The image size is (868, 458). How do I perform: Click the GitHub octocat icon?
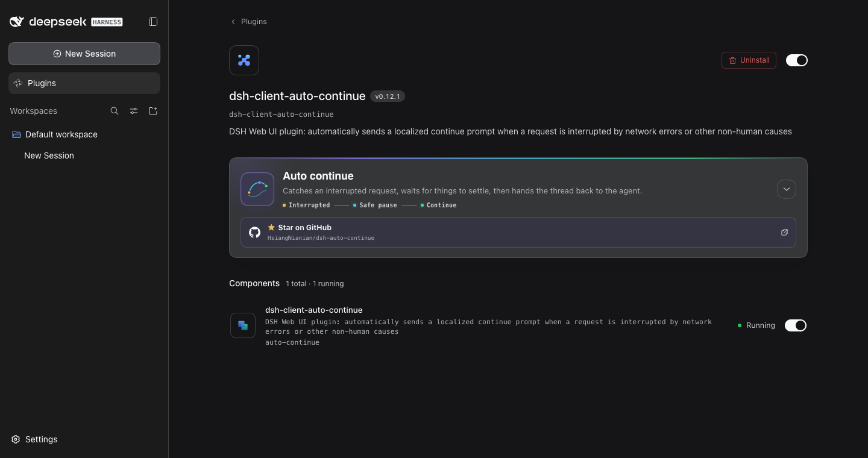(255, 232)
